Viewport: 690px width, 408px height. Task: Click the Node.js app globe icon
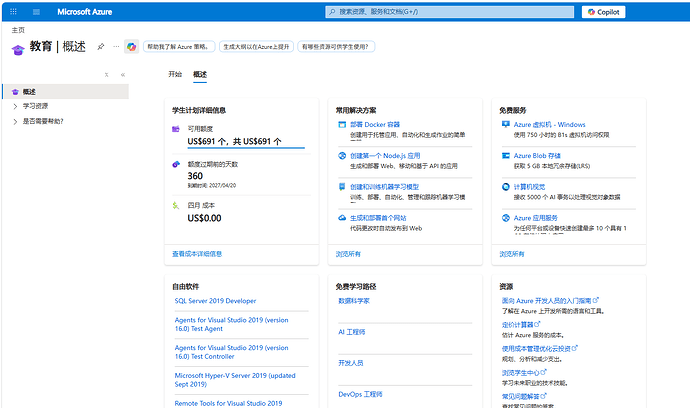click(342, 156)
